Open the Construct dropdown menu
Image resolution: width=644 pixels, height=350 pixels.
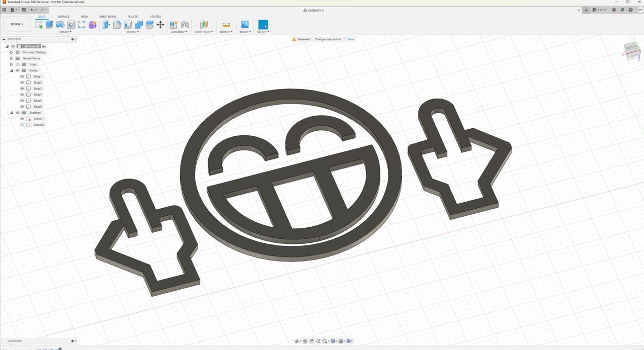(204, 32)
